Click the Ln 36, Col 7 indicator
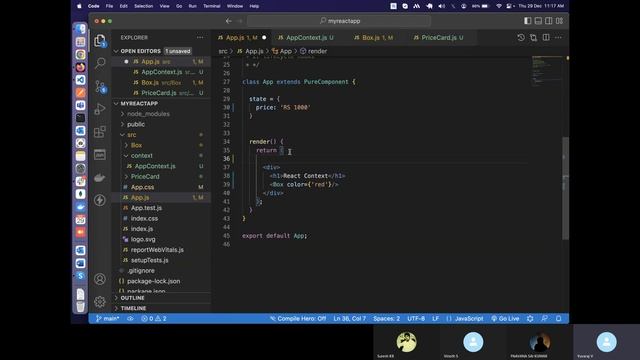The width and height of the screenshot is (640, 360). coord(349,318)
